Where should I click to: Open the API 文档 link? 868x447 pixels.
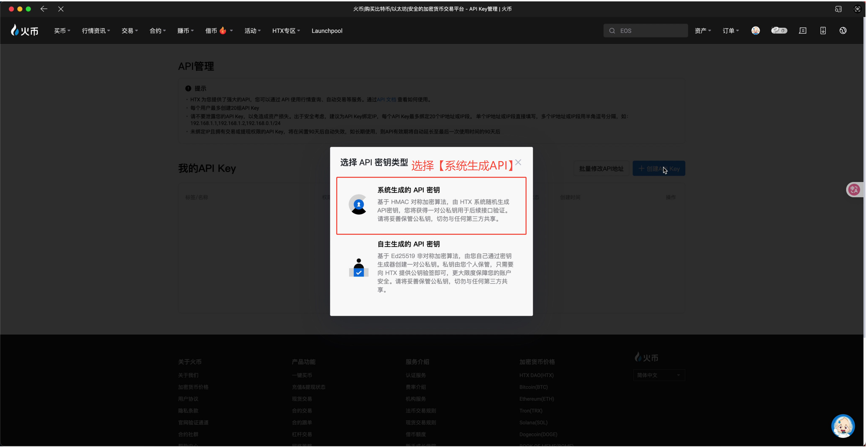pos(386,100)
